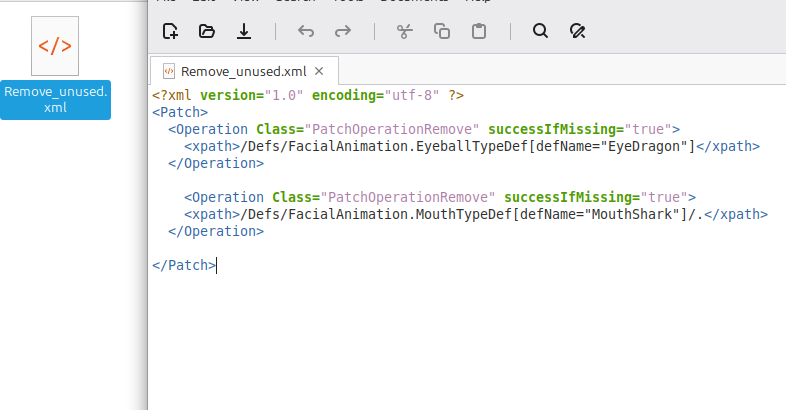The height and width of the screenshot is (410, 786).
Task: Create a new document with toolbar icon
Action: 170,31
